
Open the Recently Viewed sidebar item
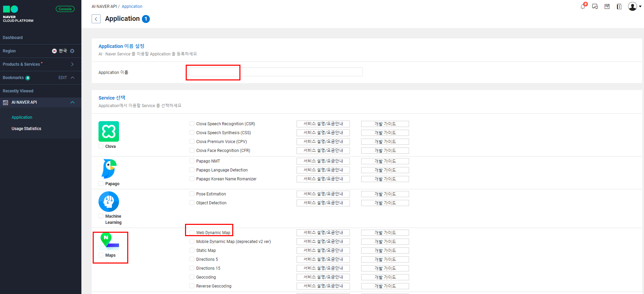(18, 91)
